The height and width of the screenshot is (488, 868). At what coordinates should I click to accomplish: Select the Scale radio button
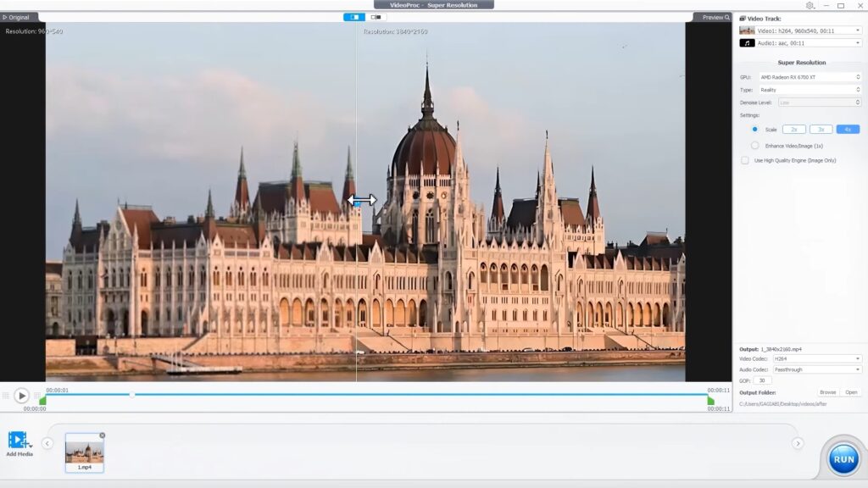point(754,130)
